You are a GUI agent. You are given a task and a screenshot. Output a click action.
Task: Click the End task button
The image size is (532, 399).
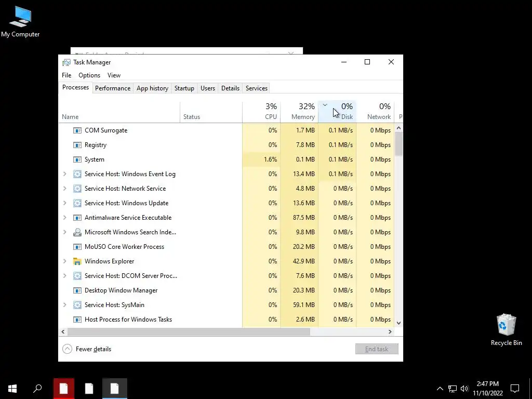tap(377, 349)
